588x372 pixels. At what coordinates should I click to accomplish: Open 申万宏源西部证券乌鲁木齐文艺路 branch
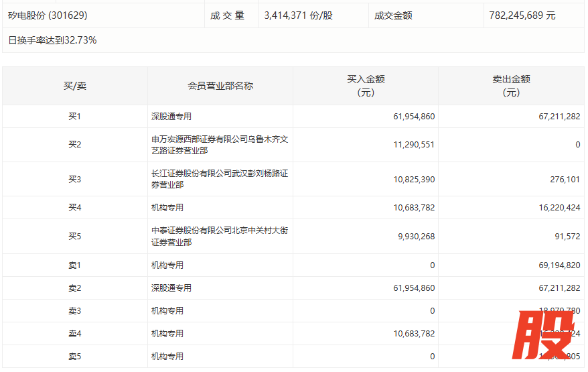click(x=219, y=145)
